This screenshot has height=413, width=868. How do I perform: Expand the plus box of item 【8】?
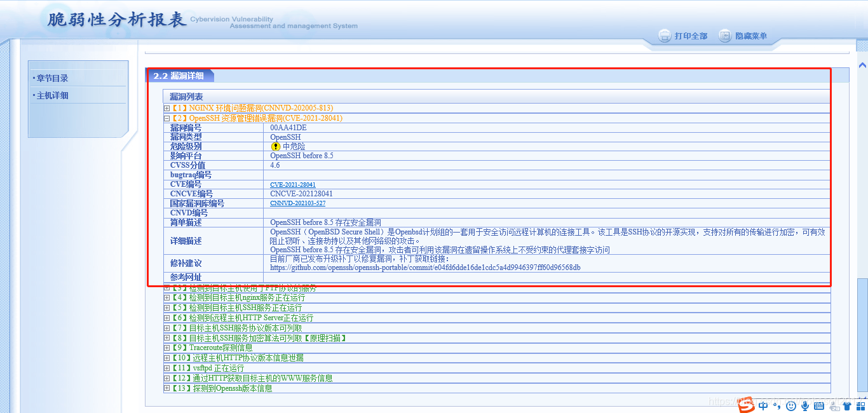tap(167, 338)
